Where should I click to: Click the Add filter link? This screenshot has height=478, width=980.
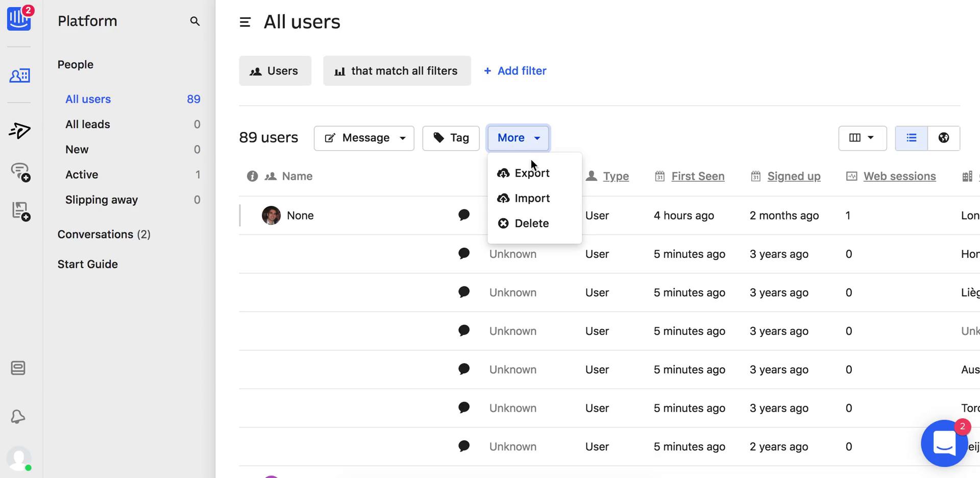coord(515,71)
